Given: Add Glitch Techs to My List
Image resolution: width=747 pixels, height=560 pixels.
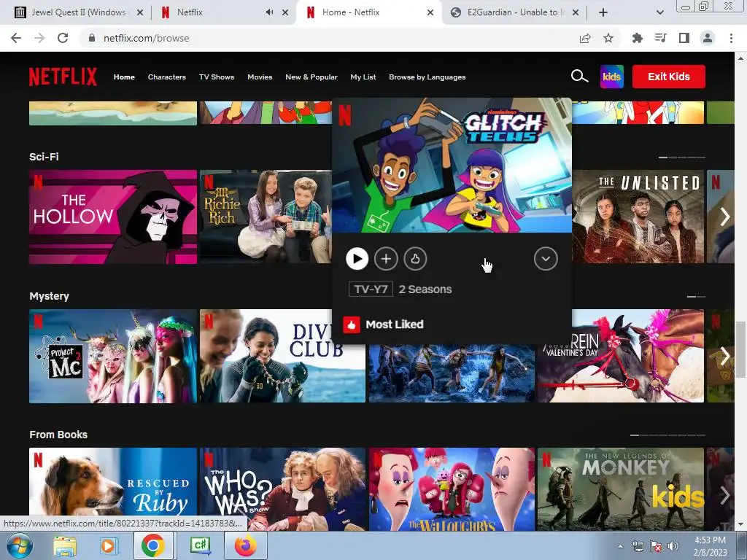Looking at the screenshot, I should (x=386, y=259).
